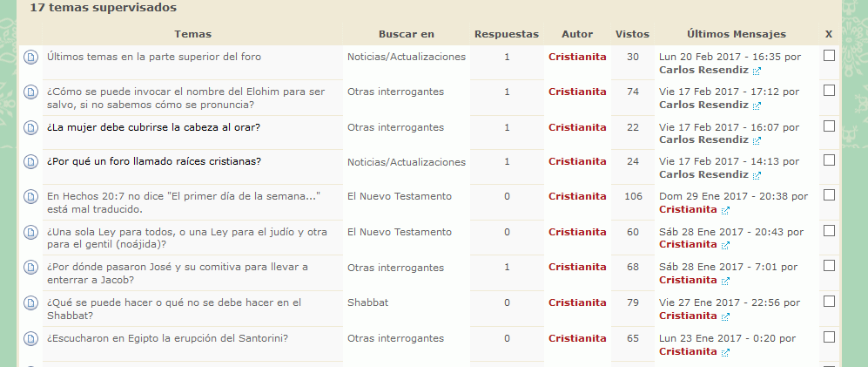Tick checkbox for 'Últimos temas en la parte superior' row
The image size is (868, 367).
[x=829, y=56]
